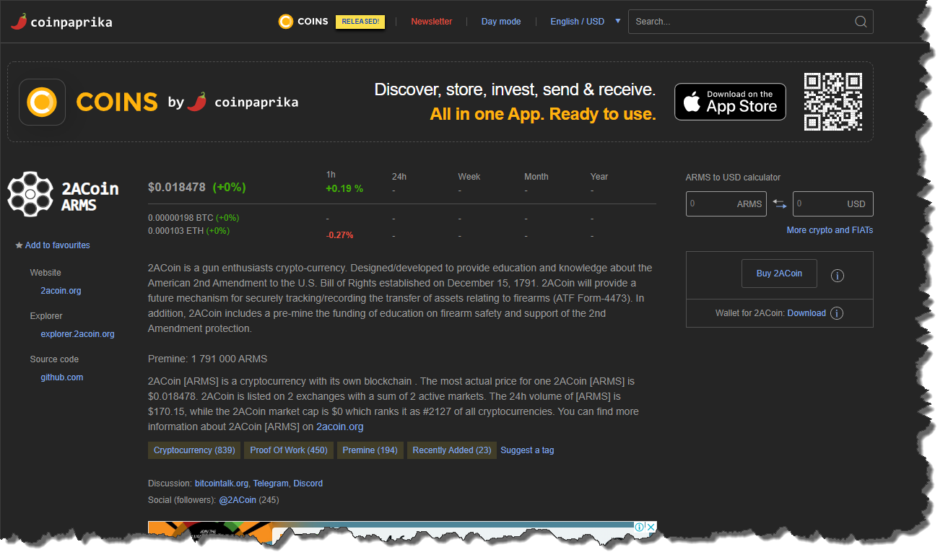Click the ARMS to USD calculator label
The height and width of the screenshot is (560, 948).
pos(733,178)
